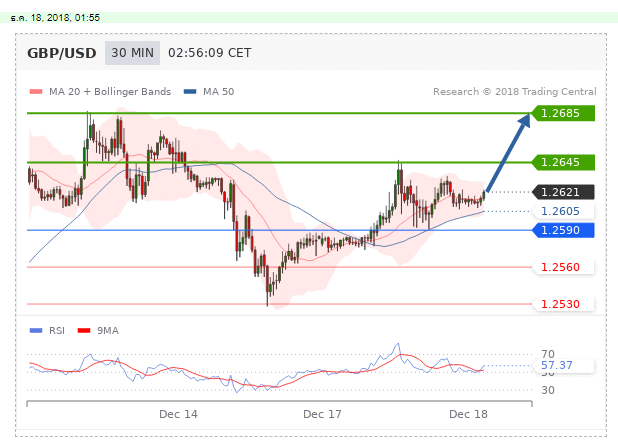Viewport: 618px width, 446px height.
Task: Click the 1.2685 resistance price tag
Action: click(x=563, y=113)
